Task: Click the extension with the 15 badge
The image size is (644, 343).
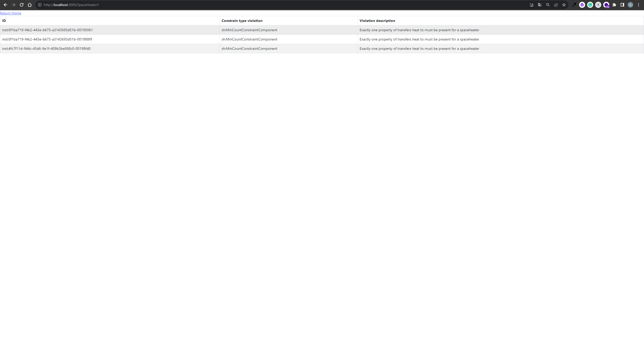Action: (606, 5)
